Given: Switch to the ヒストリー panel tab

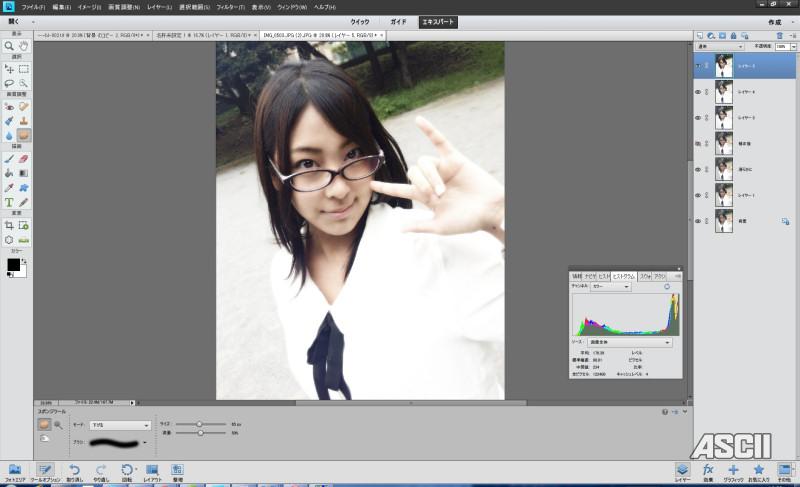Looking at the screenshot, I should (604, 276).
